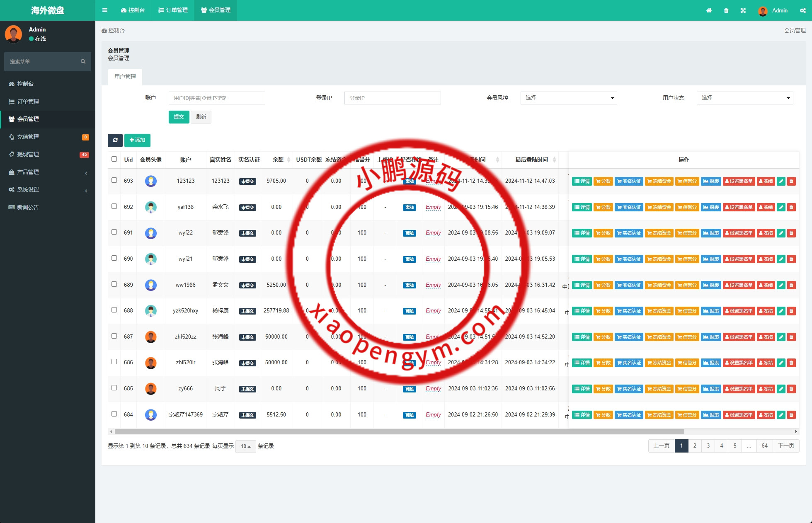
Task: Click the avatar of user zhf520zz
Action: pos(151,337)
